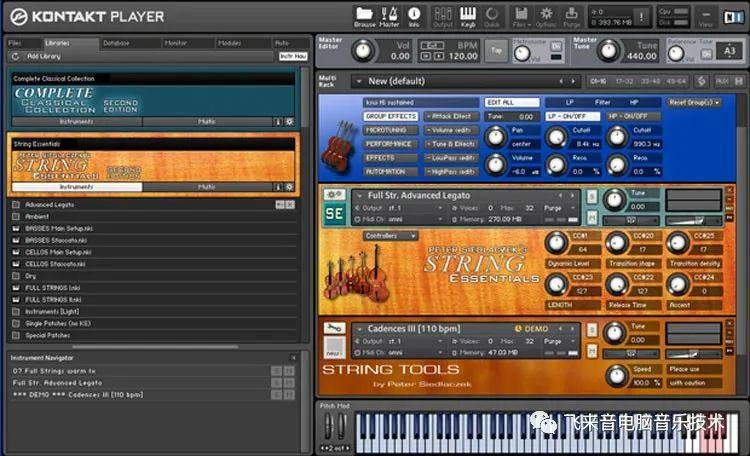Click the Pitch wheel on keyboard
This screenshot has height=456, width=750.
328,425
